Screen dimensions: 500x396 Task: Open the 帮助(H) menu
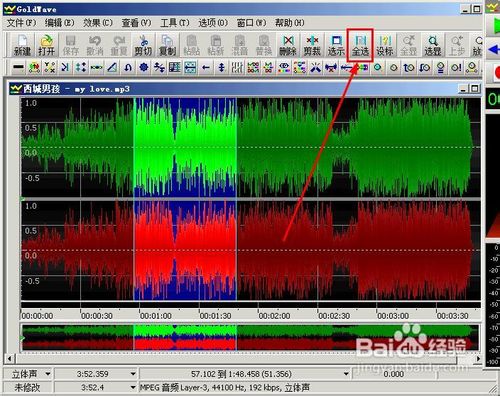click(x=289, y=23)
